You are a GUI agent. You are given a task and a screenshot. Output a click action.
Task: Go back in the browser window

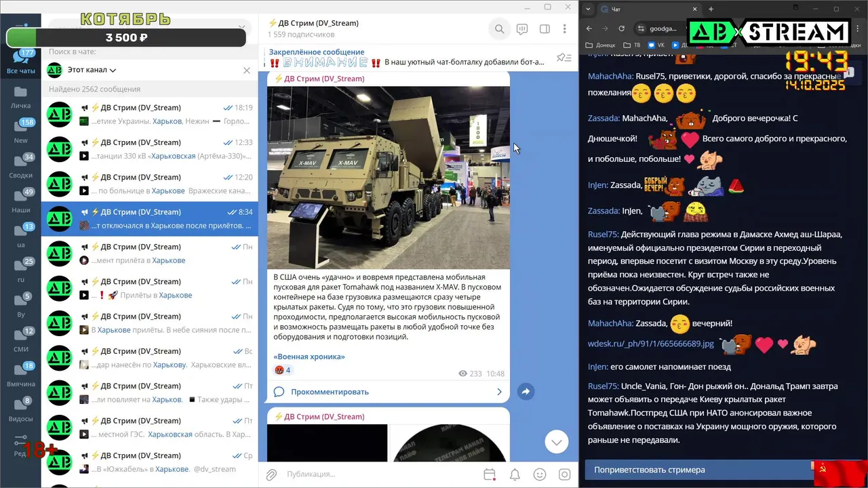pyautogui.click(x=589, y=28)
